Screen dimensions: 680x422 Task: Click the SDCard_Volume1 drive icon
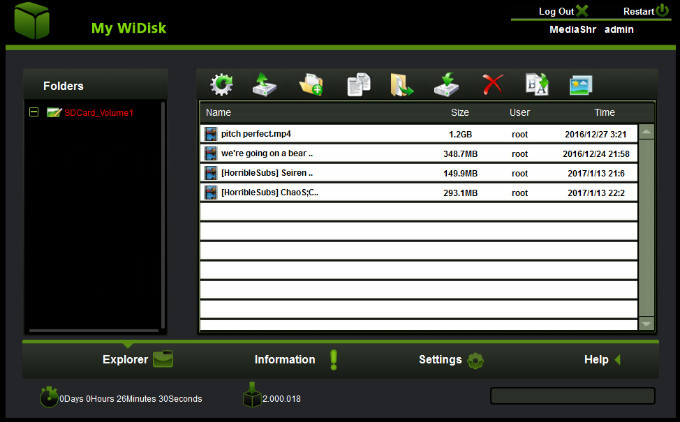coord(54,112)
